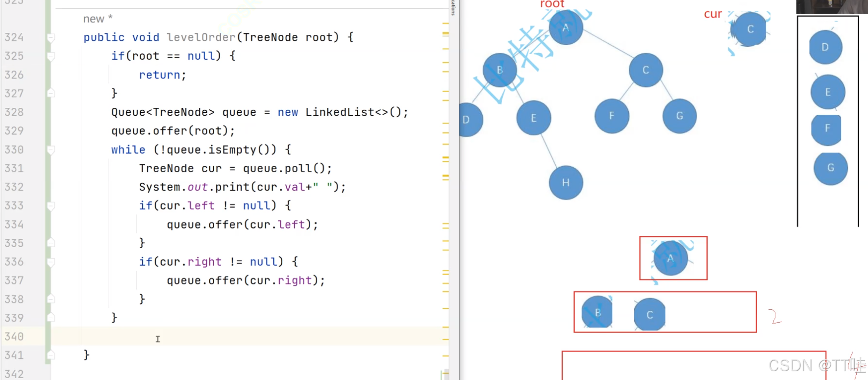Click line number 340 in the gutter
Screen dimensions: 868x380
[x=14, y=336]
